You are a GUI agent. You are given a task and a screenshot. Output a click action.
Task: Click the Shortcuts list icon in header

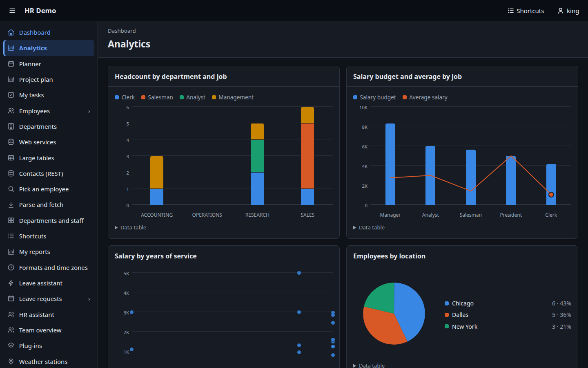pyautogui.click(x=510, y=11)
